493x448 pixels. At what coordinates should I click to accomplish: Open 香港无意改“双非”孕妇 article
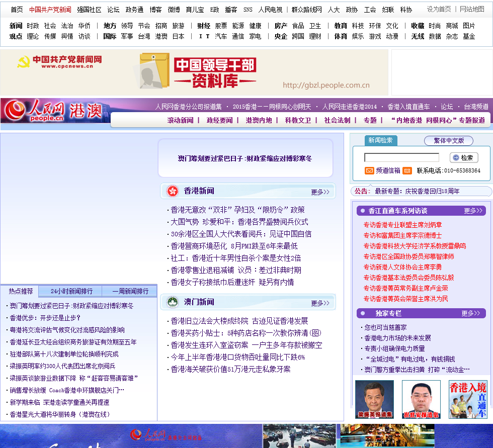pos(237,210)
